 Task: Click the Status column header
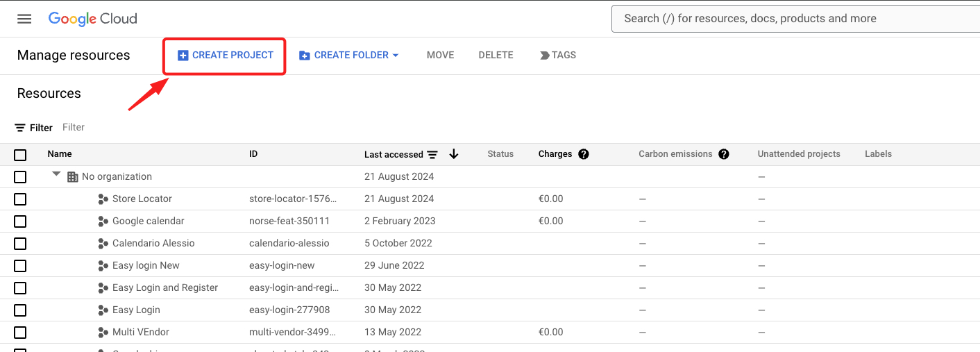pos(500,154)
